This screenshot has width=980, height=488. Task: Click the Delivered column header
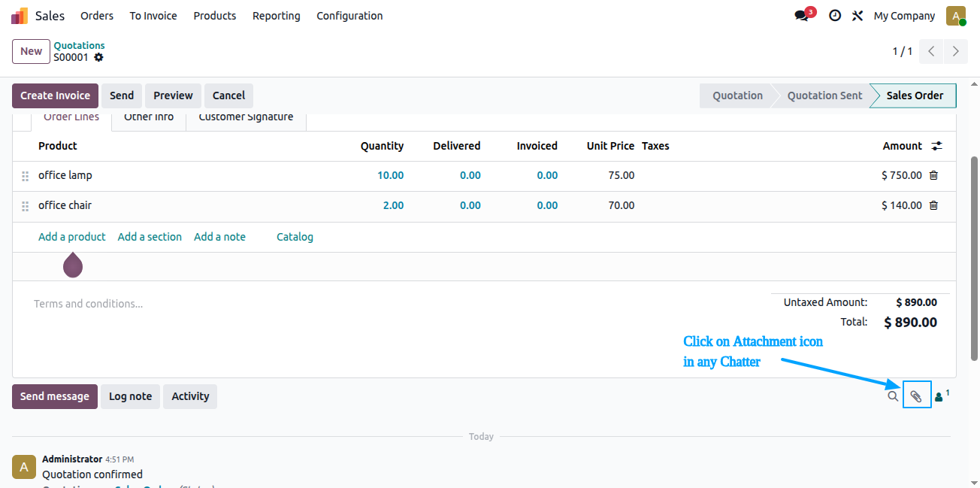[x=456, y=146]
